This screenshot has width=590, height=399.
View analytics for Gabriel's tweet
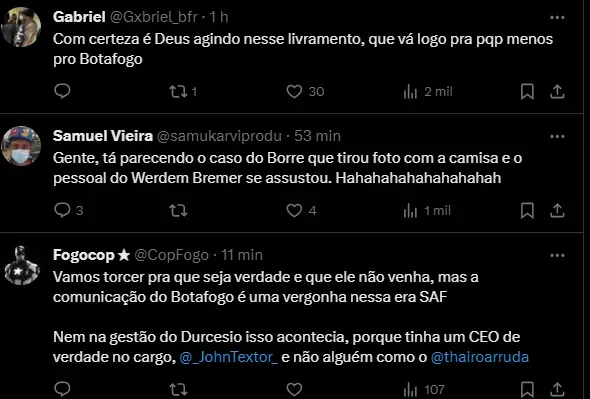click(x=428, y=91)
